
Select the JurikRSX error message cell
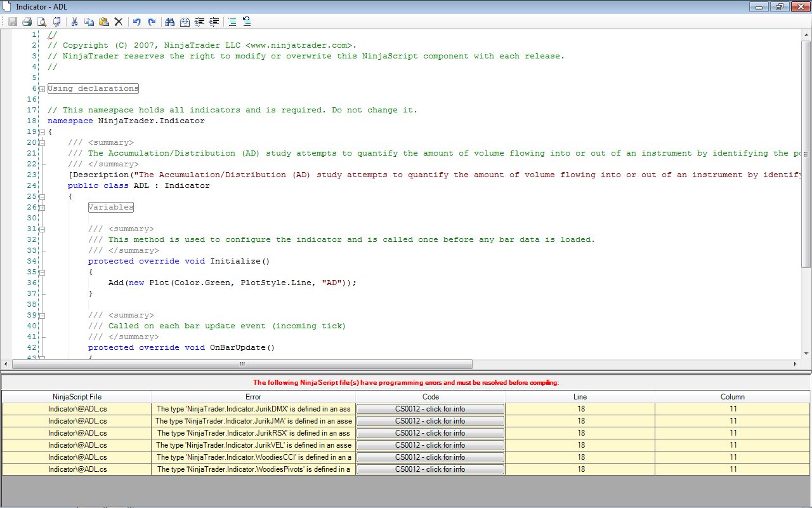pyautogui.click(x=253, y=433)
